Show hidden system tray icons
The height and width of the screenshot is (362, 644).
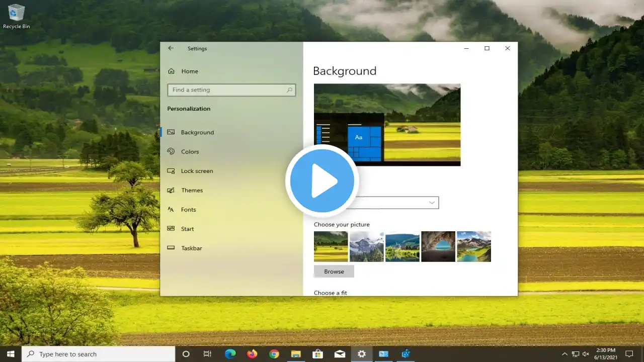[x=564, y=354]
